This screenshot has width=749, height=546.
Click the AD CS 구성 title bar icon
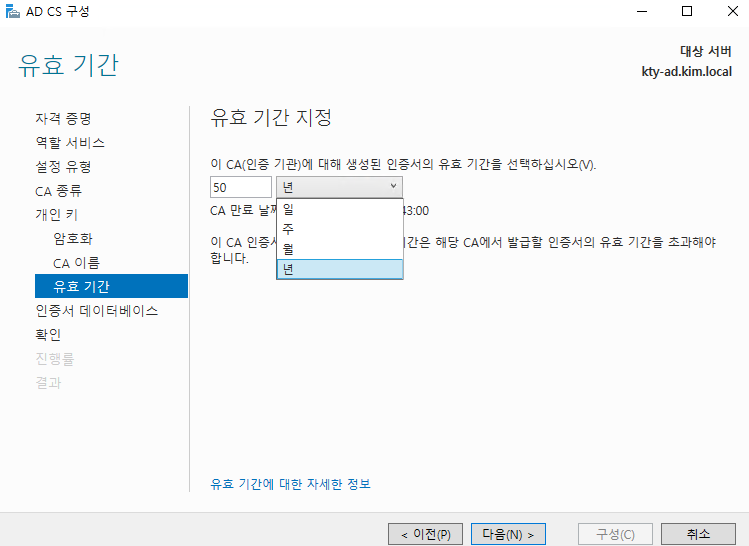12,11
